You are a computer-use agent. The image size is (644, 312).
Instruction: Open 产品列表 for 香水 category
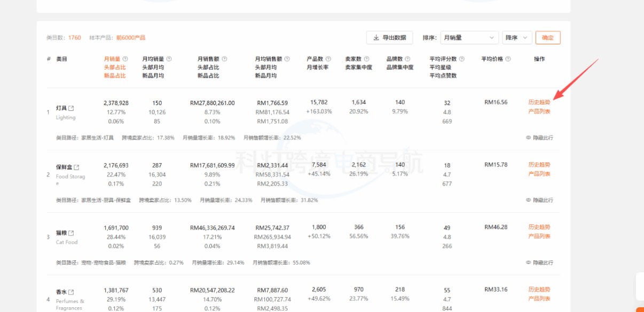(x=539, y=299)
